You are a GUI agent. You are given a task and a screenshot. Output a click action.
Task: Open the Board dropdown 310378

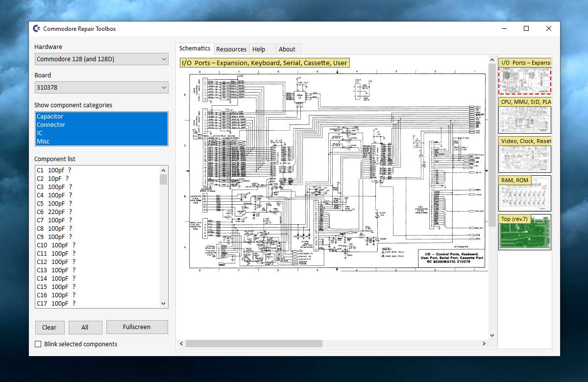pos(101,88)
